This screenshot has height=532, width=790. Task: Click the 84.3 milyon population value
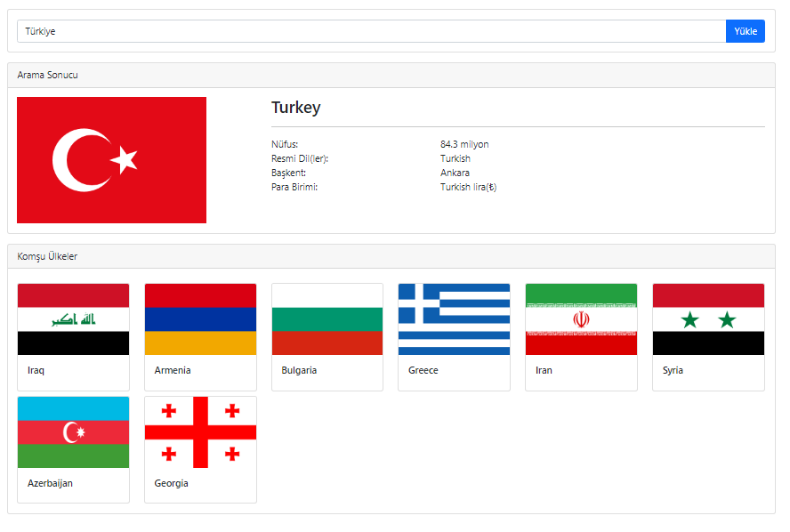464,145
